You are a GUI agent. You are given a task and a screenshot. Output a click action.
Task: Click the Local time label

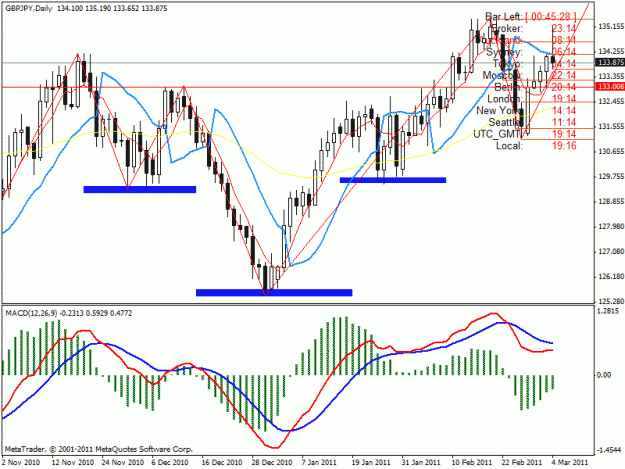click(509, 146)
